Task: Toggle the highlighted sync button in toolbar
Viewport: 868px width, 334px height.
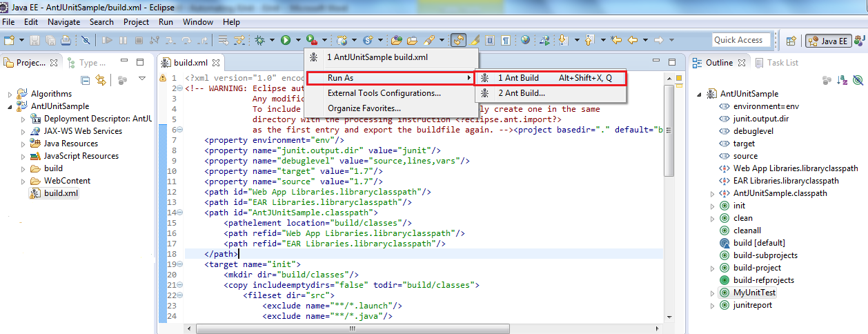Action: pyautogui.click(x=459, y=41)
